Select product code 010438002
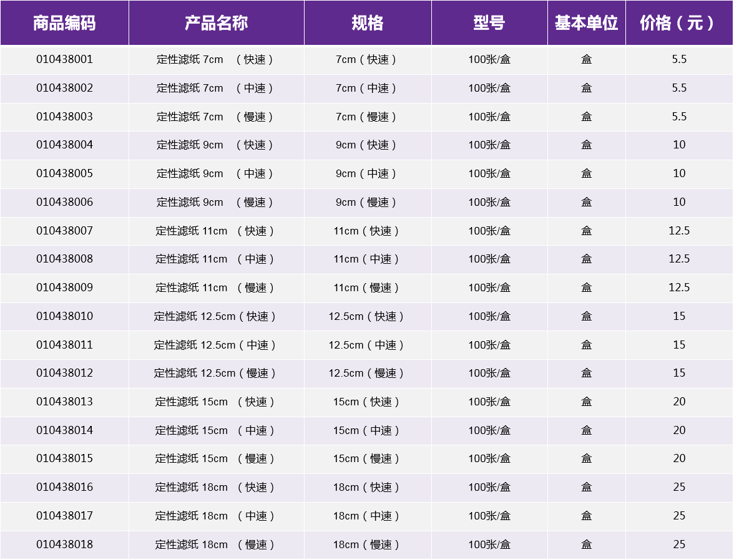 tap(65, 88)
